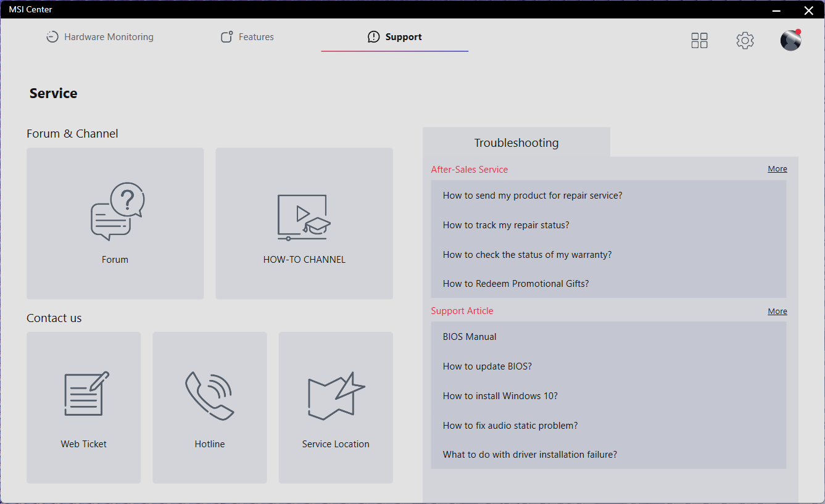Select the Troubleshooting tab

516,143
